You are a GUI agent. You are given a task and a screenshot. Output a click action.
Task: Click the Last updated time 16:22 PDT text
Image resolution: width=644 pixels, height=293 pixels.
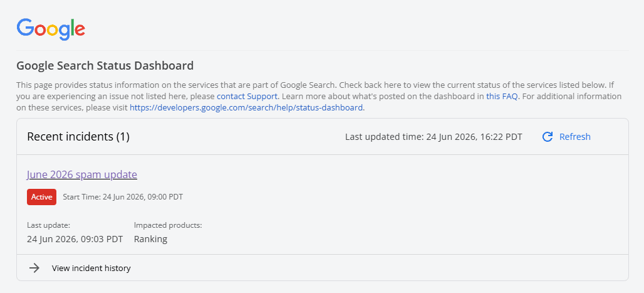point(434,137)
